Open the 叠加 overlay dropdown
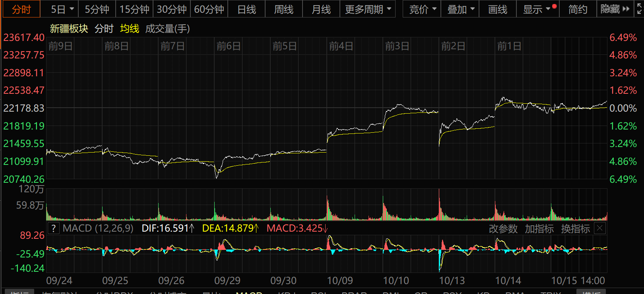This screenshot has width=644, height=294. 461,9
